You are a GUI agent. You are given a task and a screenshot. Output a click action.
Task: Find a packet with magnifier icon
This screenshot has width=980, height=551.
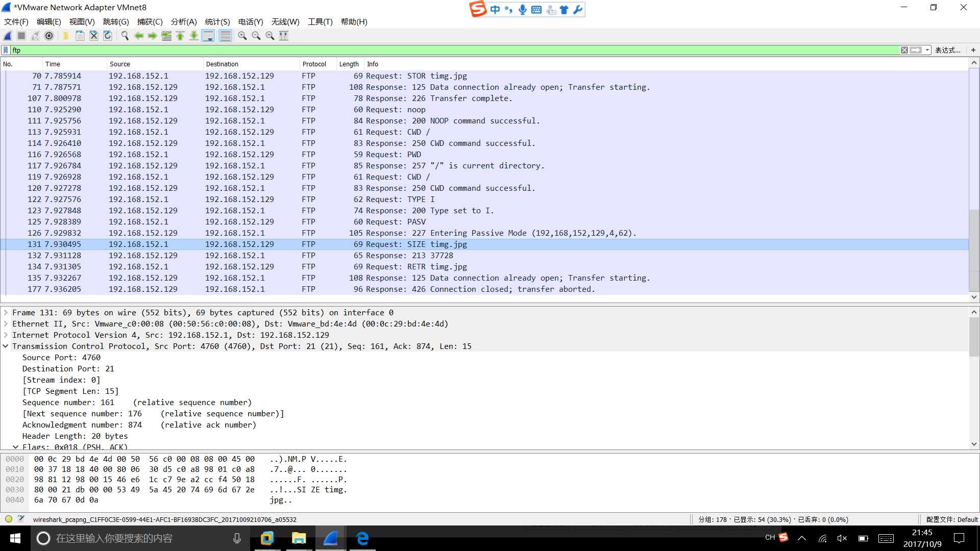(125, 36)
